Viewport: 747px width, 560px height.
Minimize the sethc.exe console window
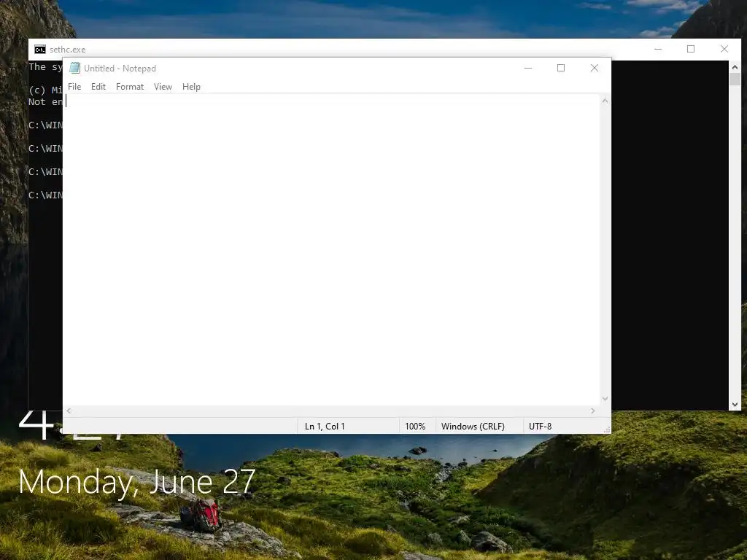(658, 49)
